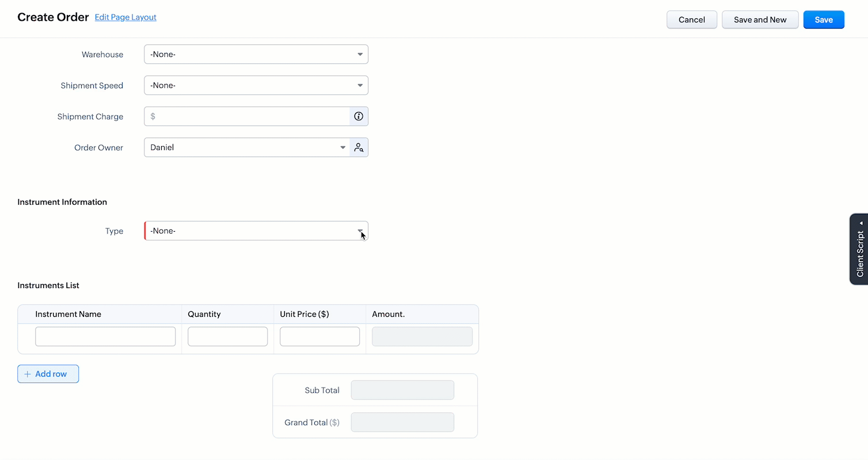Viewport: 868px width, 460px height.
Task: Add a row to Instruments List
Action: pyautogui.click(x=48, y=374)
